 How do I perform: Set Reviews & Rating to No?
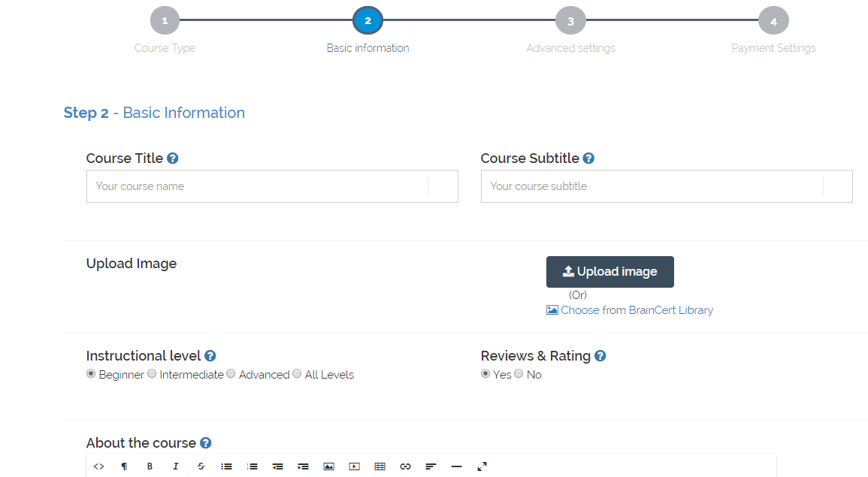[x=519, y=374]
